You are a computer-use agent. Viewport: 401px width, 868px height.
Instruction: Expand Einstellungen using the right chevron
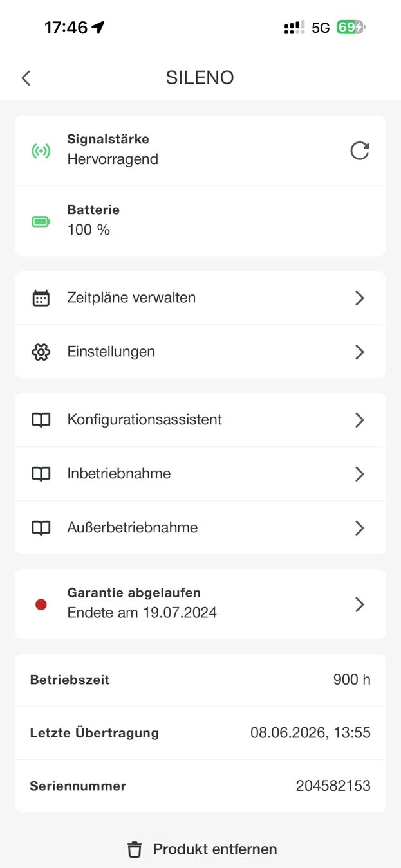tap(360, 352)
